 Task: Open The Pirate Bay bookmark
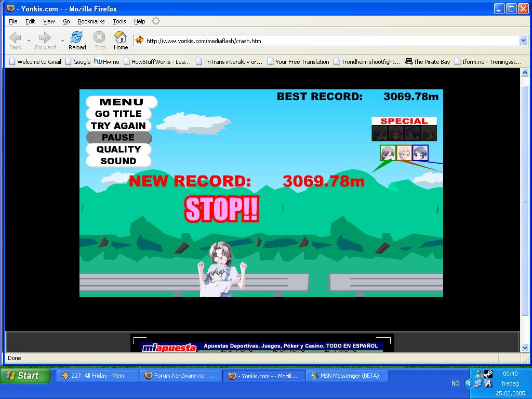pyautogui.click(x=428, y=62)
